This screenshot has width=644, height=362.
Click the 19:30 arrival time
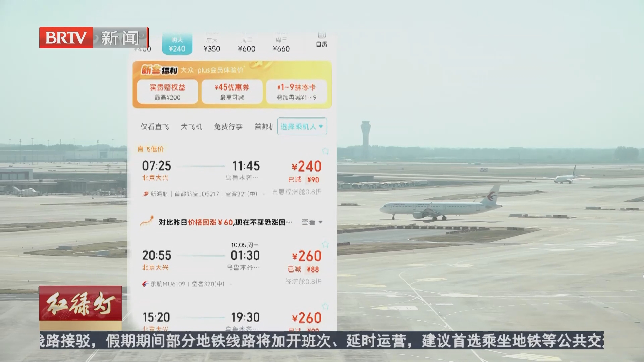point(245,317)
